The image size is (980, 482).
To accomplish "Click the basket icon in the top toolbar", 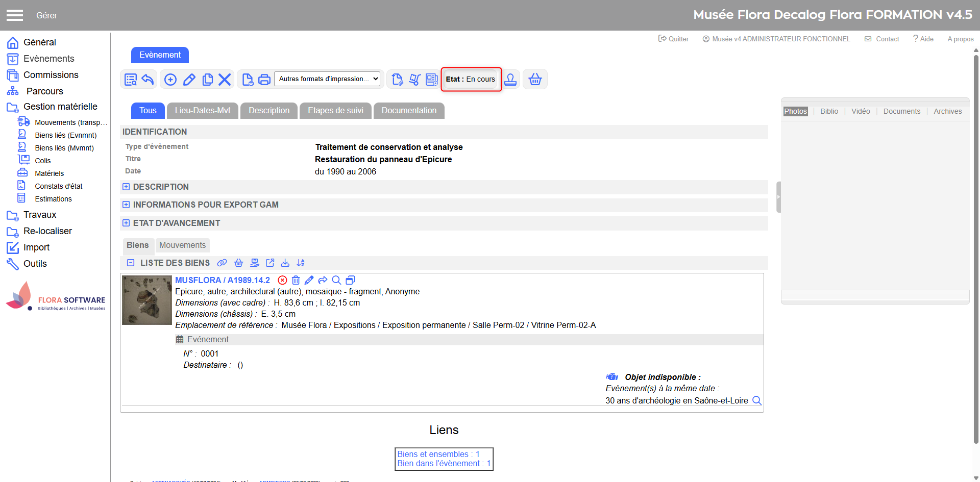I will click(535, 80).
